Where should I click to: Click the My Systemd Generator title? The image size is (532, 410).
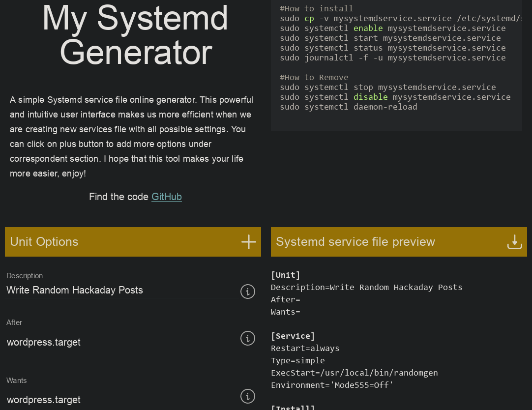coord(135,34)
